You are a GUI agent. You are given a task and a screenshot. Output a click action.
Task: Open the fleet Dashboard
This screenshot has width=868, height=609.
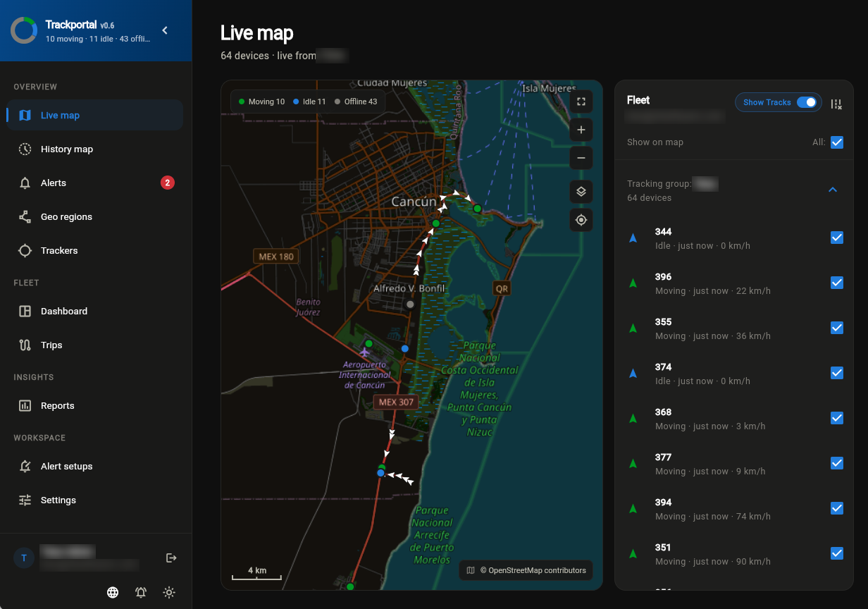point(94,311)
